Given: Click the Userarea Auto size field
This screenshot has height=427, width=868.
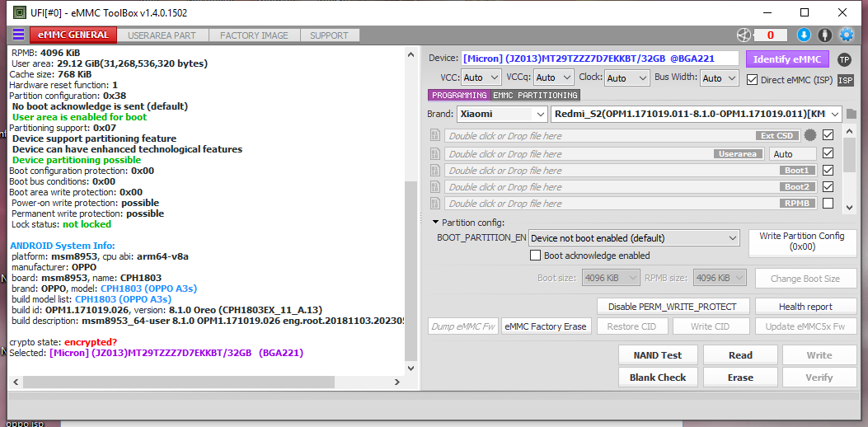Looking at the screenshot, I should [793, 154].
